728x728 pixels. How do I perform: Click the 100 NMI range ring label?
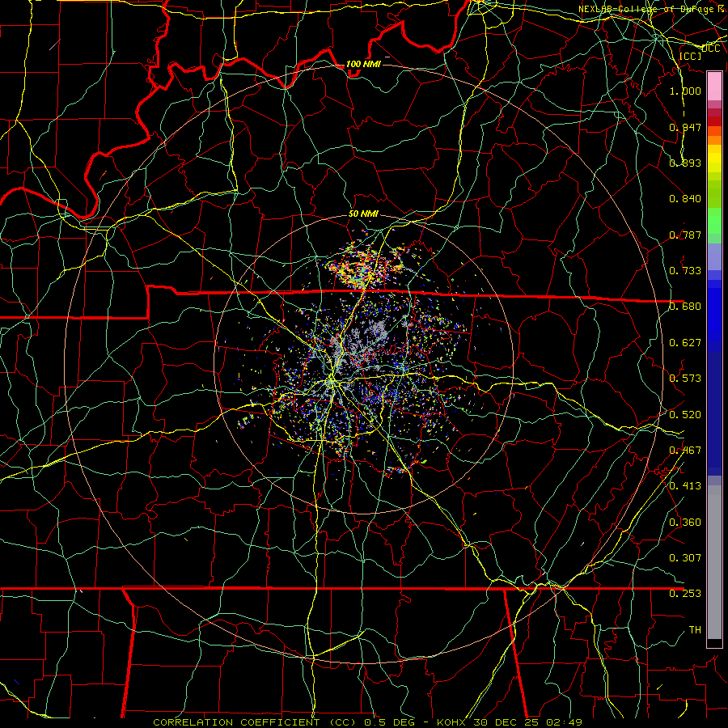click(x=363, y=64)
